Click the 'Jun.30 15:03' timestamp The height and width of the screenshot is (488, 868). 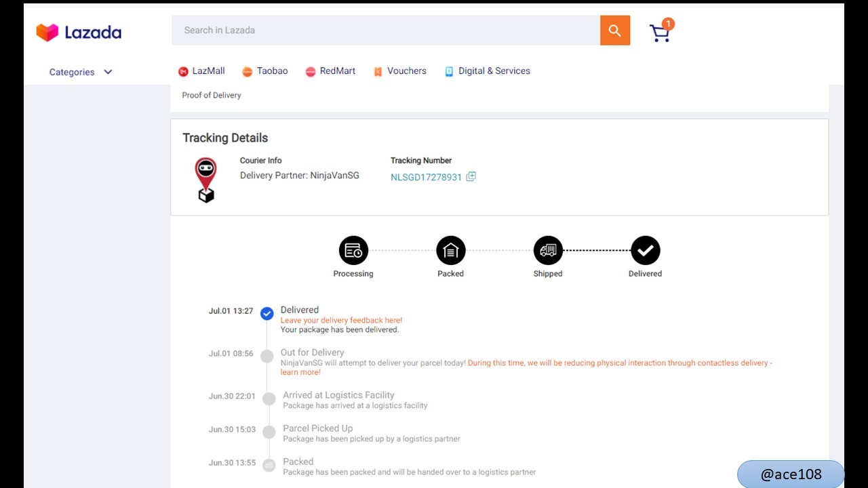(232, 430)
